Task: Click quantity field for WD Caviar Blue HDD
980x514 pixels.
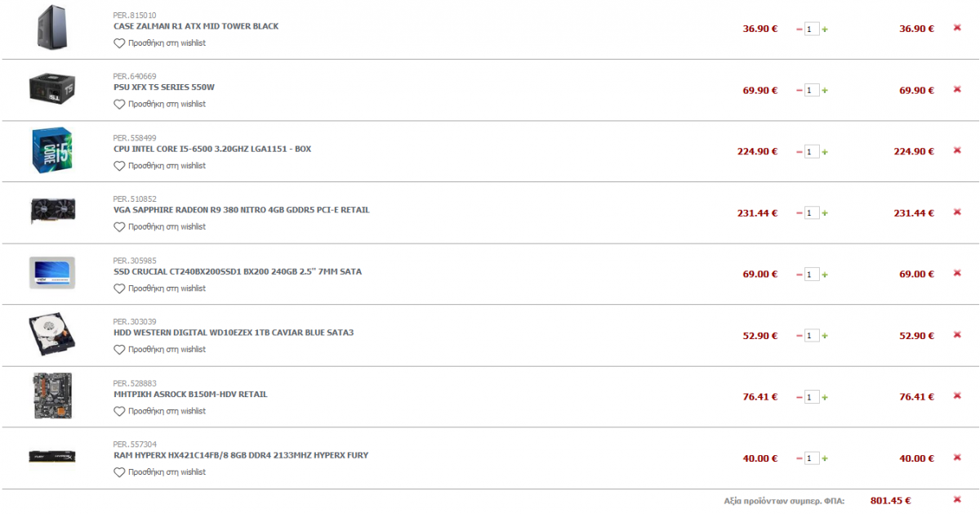Action: click(812, 336)
